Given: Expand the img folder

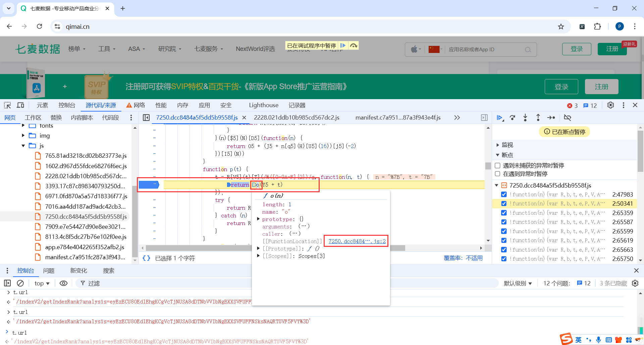Looking at the screenshot, I should point(23,136).
